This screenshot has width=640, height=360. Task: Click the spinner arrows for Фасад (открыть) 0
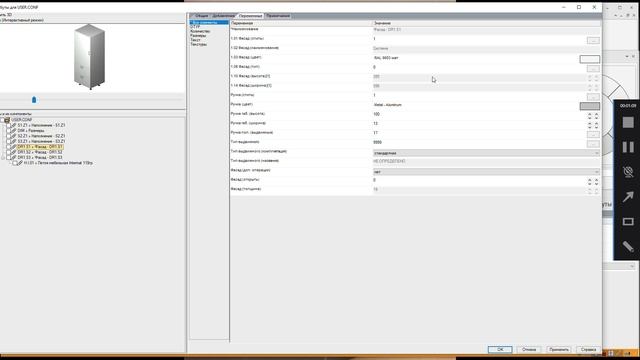[593, 181]
